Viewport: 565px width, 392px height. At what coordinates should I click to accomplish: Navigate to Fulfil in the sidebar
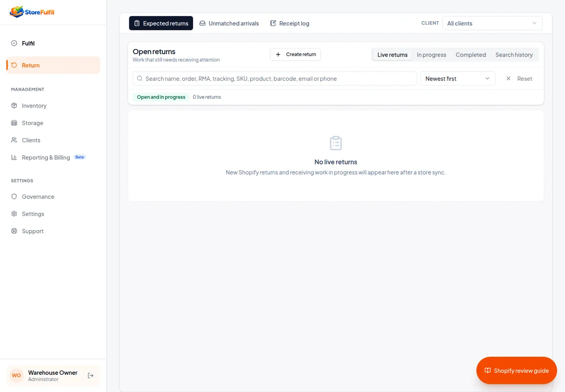point(53,43)
